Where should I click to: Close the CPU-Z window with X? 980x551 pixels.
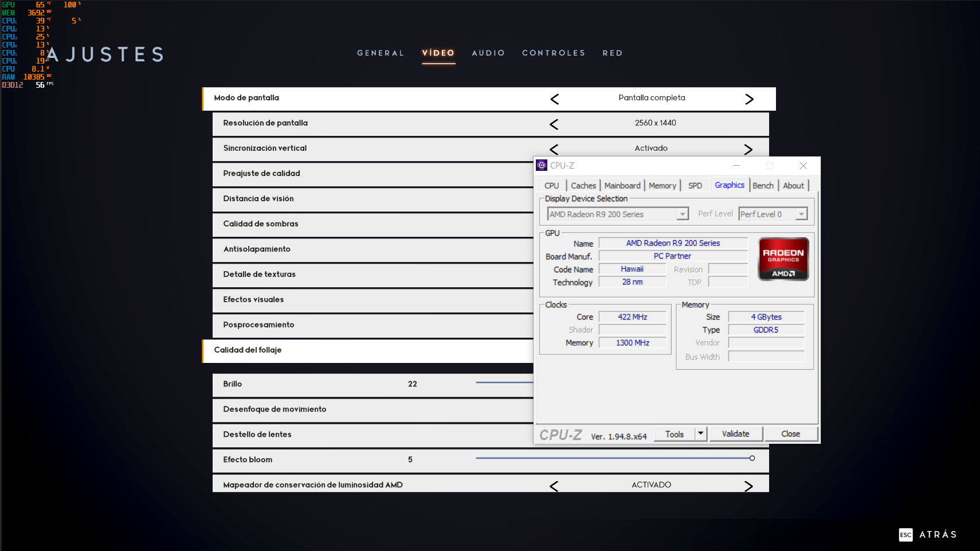(803, 165)
